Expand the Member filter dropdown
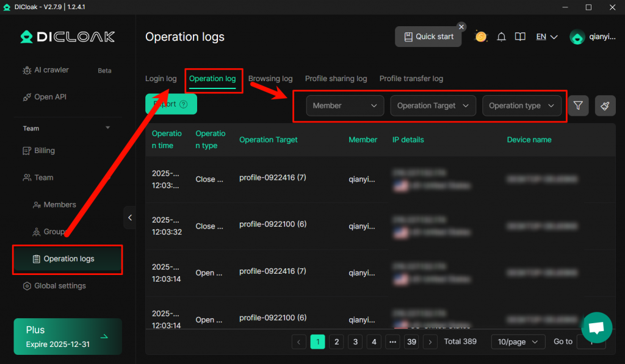This screenshot has height=364, width=625. pos(345,105)
